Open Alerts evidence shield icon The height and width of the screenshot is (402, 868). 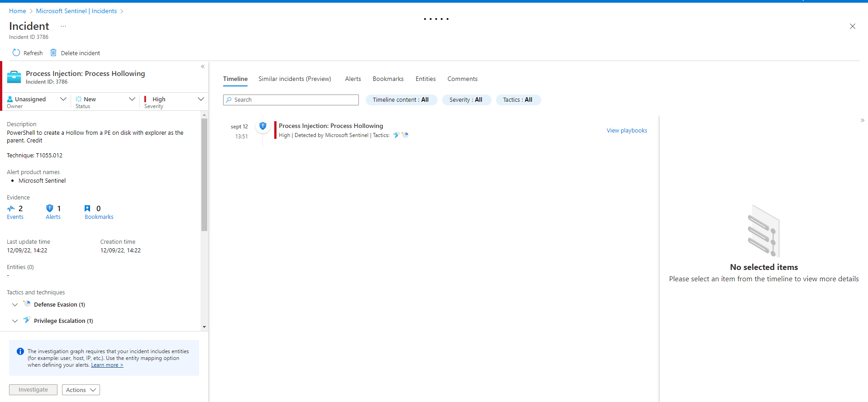coord(50,208)
